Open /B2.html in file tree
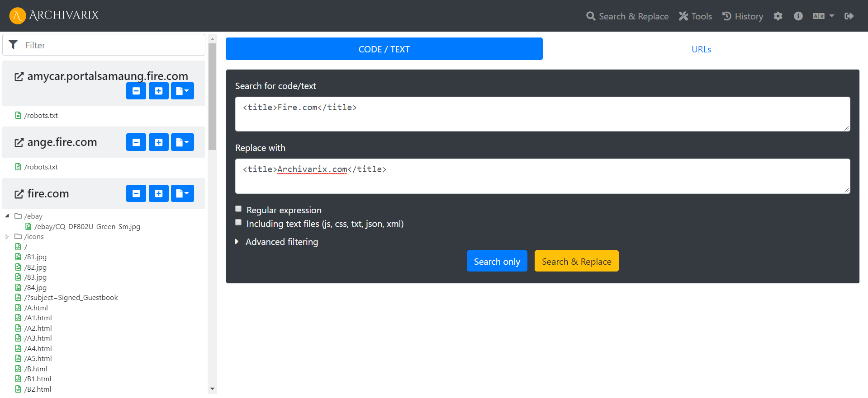This screenshot has height=398, width=868. coord(38,389)
